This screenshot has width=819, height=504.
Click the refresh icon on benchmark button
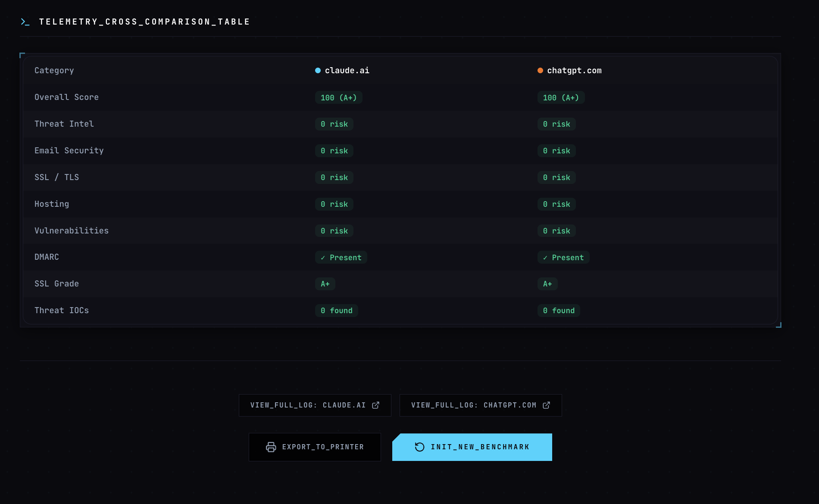tap(419, 447)
